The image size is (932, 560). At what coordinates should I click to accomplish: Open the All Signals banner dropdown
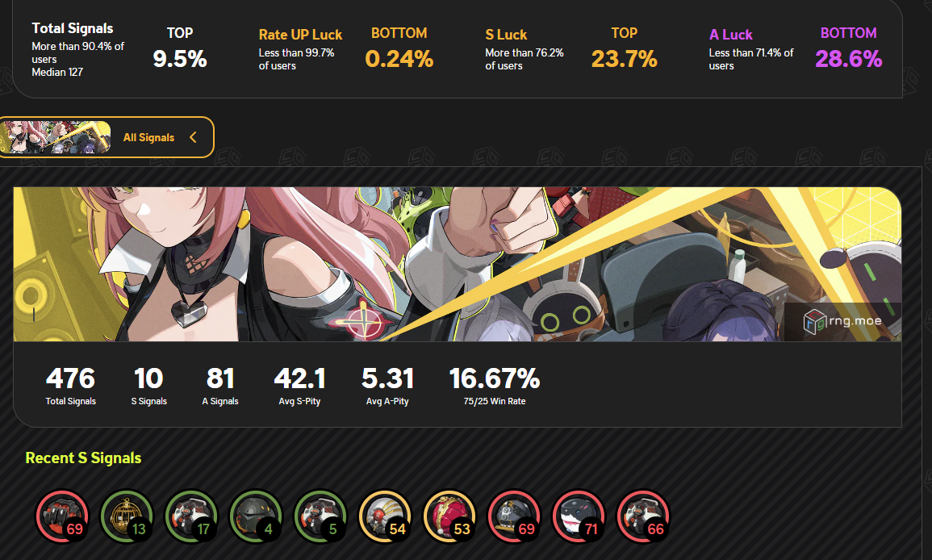tap(106, 137)
